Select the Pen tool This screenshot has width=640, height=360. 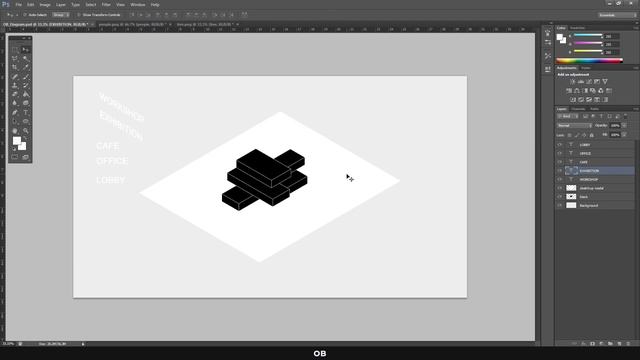click(x=15, y=112)
